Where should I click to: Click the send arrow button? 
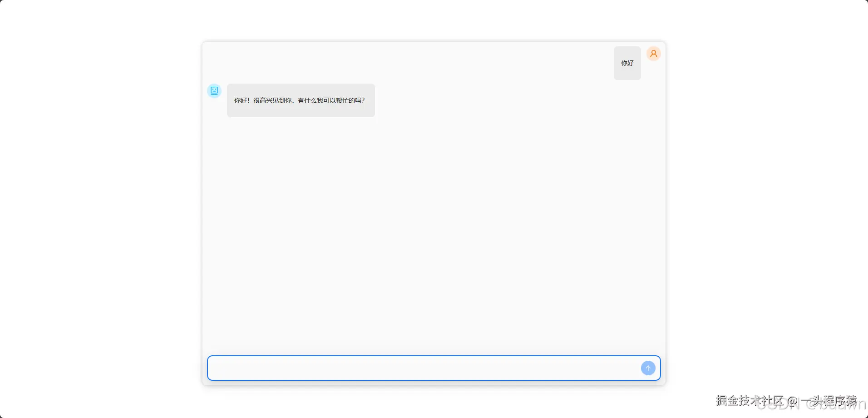click(x=648, y=368)
